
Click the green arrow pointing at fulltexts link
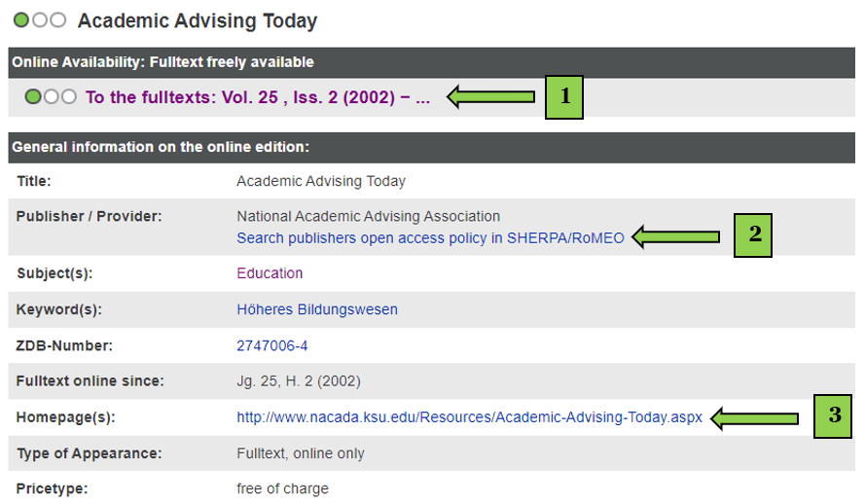tap(491, 97)
